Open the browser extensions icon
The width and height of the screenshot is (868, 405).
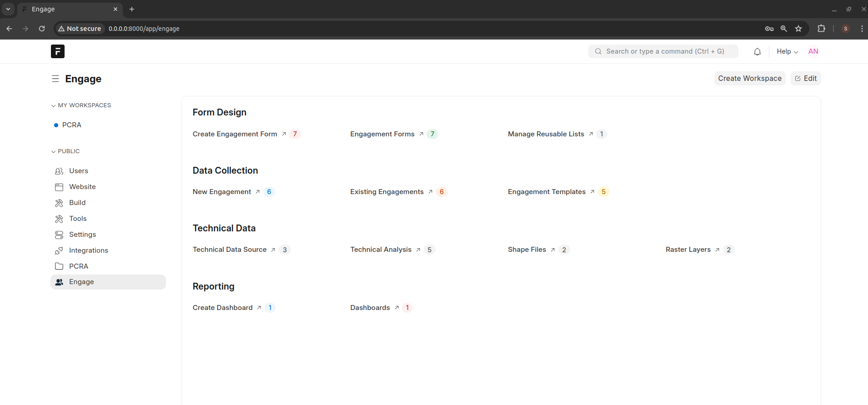(x=821, y=29)
